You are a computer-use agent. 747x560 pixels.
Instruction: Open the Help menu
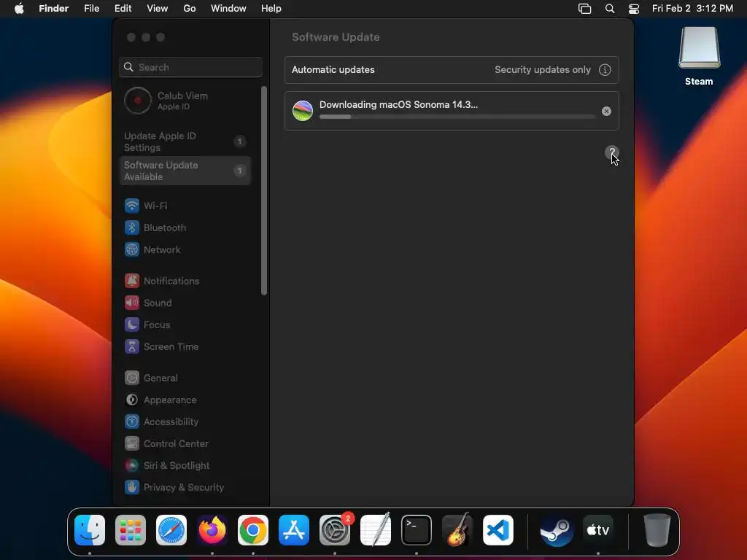click(x=271, y=9)
